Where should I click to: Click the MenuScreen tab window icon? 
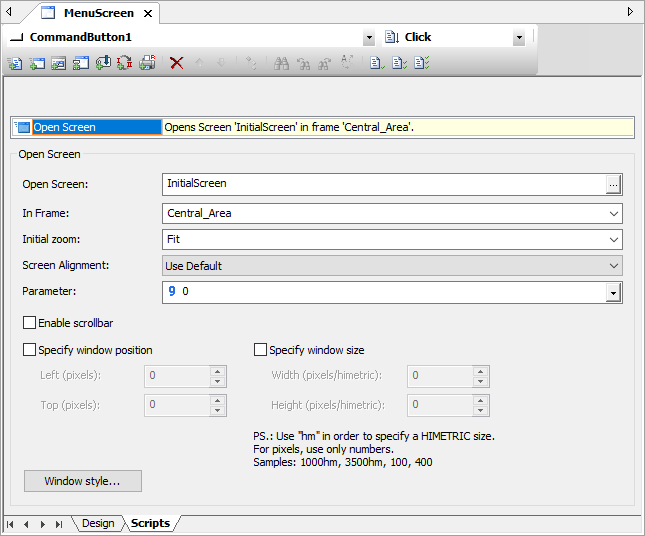(x=48, y=13)
